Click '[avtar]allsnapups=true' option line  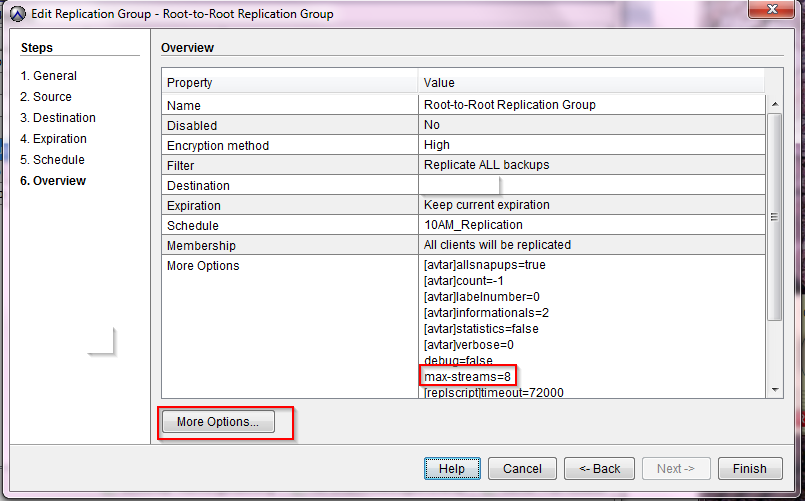pos(485,265)
